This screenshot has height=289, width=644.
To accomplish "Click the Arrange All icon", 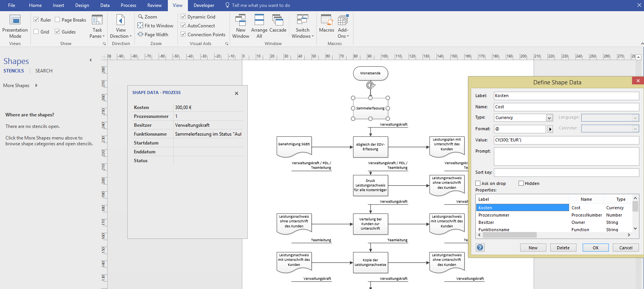I will [259, 20].
